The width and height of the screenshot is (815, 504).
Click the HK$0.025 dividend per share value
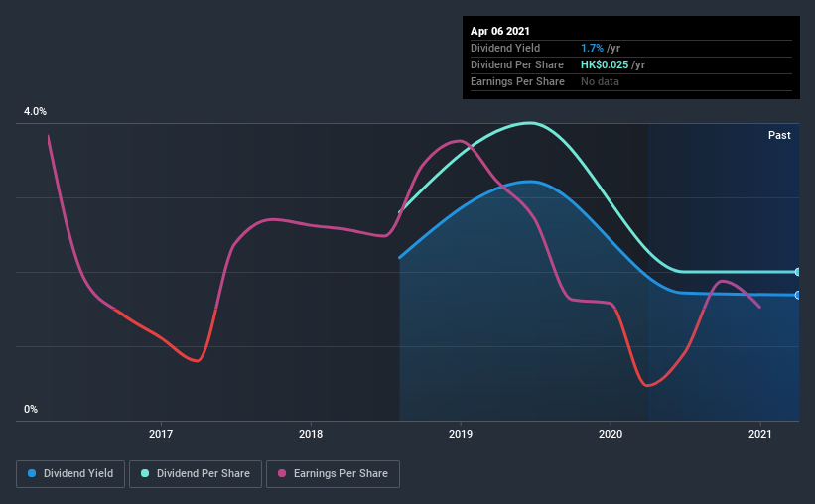(605, 64)
